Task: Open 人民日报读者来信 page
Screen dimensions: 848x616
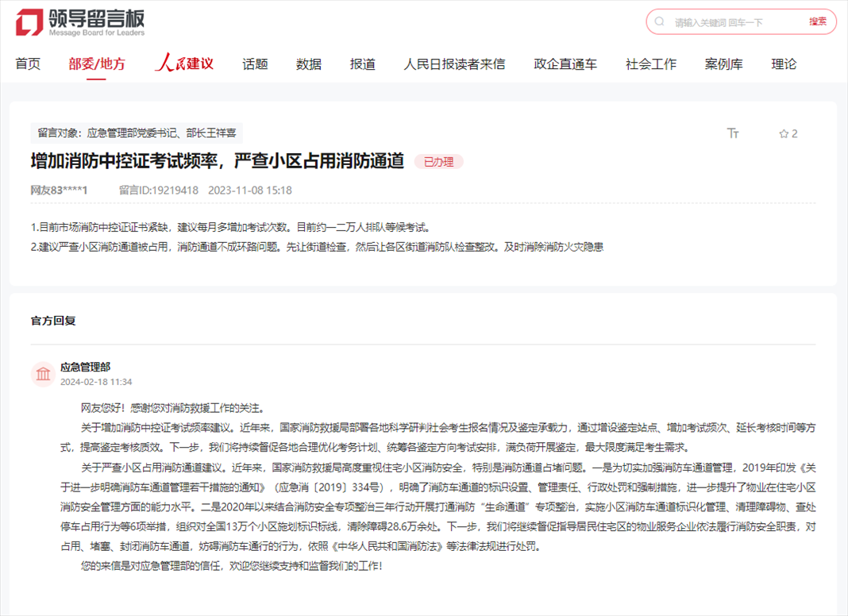Action: [x=454, y=64]
